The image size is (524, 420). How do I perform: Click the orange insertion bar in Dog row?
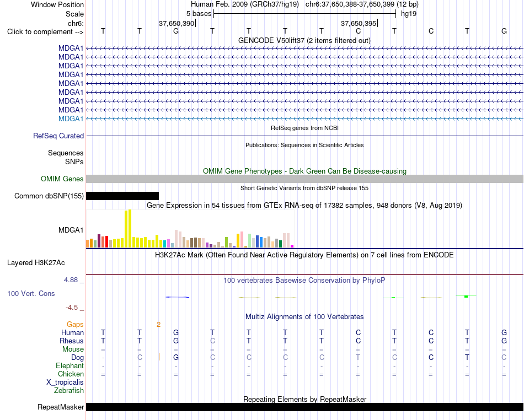point(159,357)
